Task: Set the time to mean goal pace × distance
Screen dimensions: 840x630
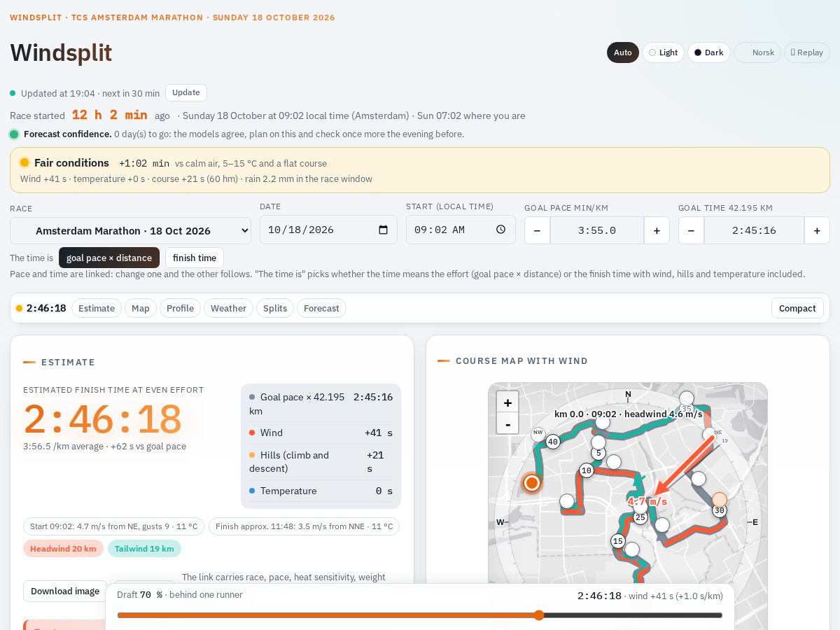Action: 109,258
